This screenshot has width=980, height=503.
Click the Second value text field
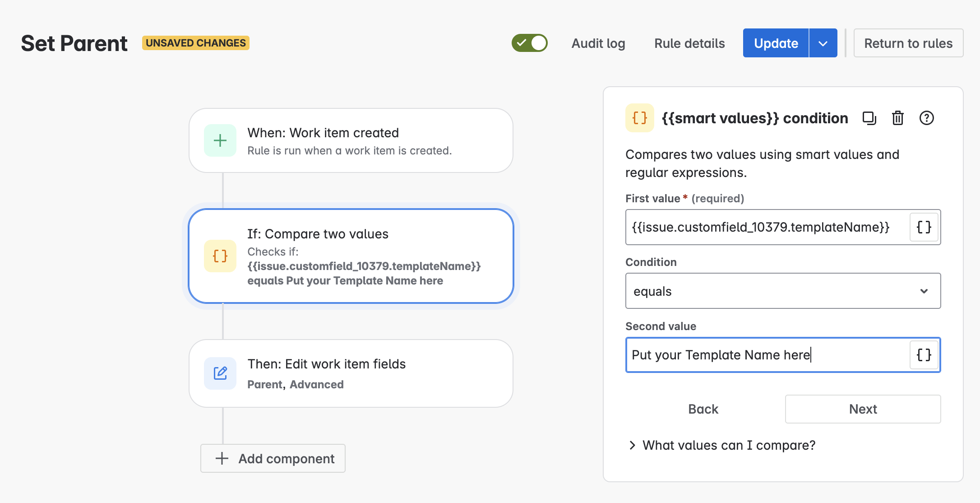point(767,355)
